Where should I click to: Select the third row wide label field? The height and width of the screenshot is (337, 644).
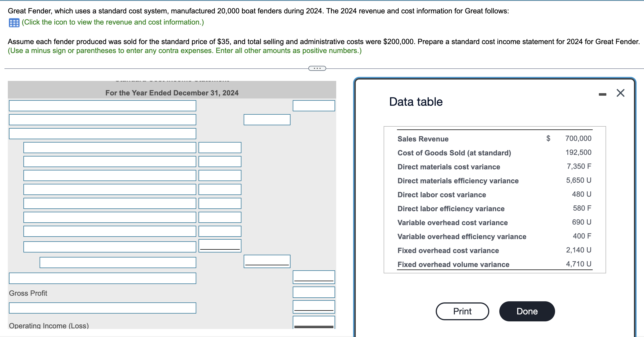coord(102,134)
